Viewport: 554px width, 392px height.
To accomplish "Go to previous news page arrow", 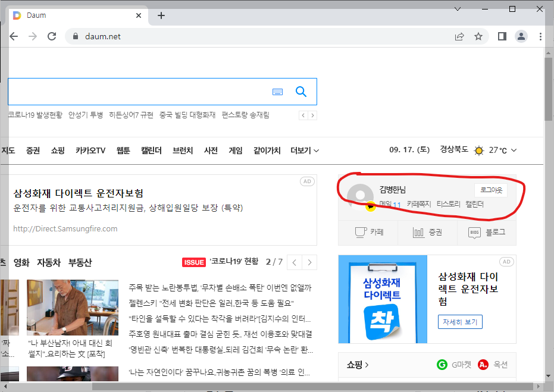I will (295, 262).
